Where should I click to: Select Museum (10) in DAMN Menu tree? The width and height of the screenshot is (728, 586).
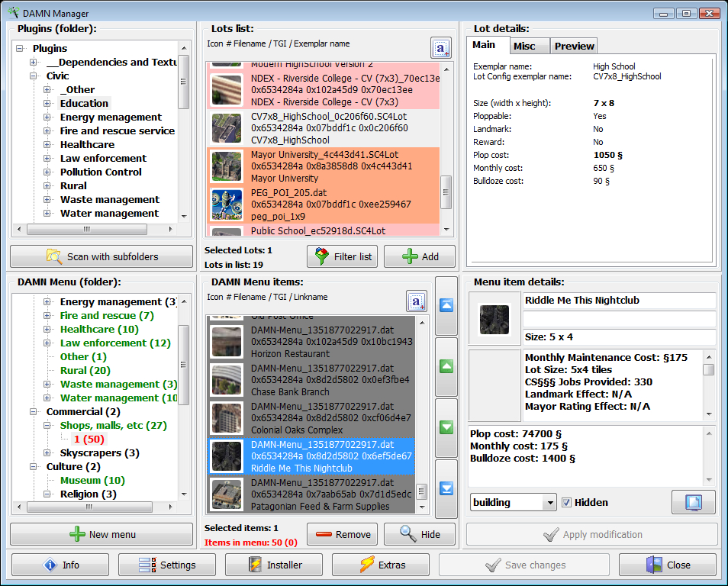tap(92, 480)
